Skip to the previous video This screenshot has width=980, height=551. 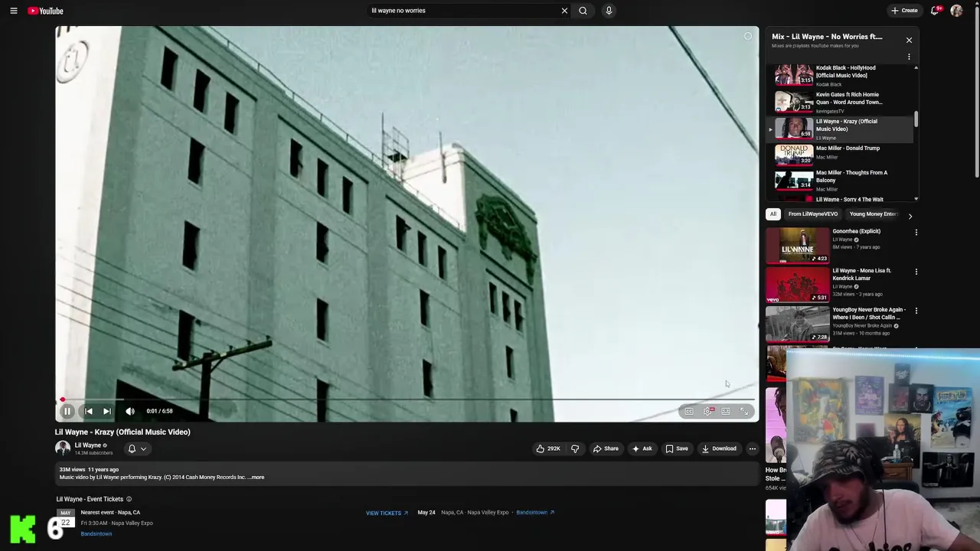click(x=88, y=411)
